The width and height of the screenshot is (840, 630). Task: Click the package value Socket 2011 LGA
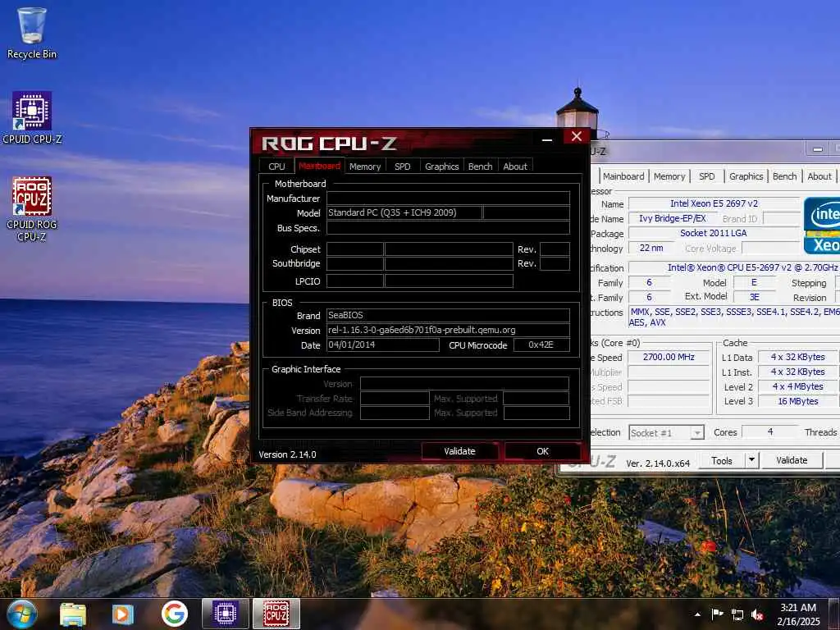click(714, 233)
